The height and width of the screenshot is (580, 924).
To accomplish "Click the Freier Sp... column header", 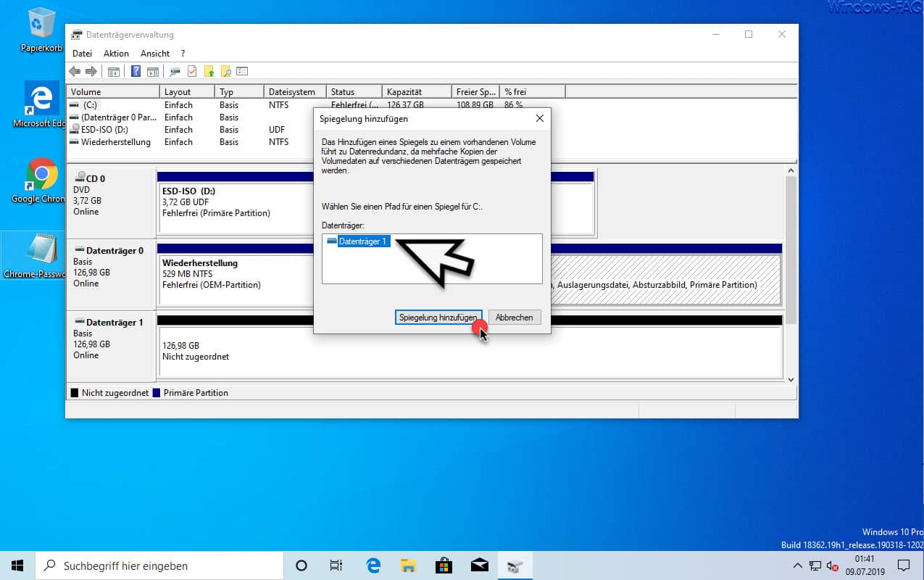I will [475, 92].
